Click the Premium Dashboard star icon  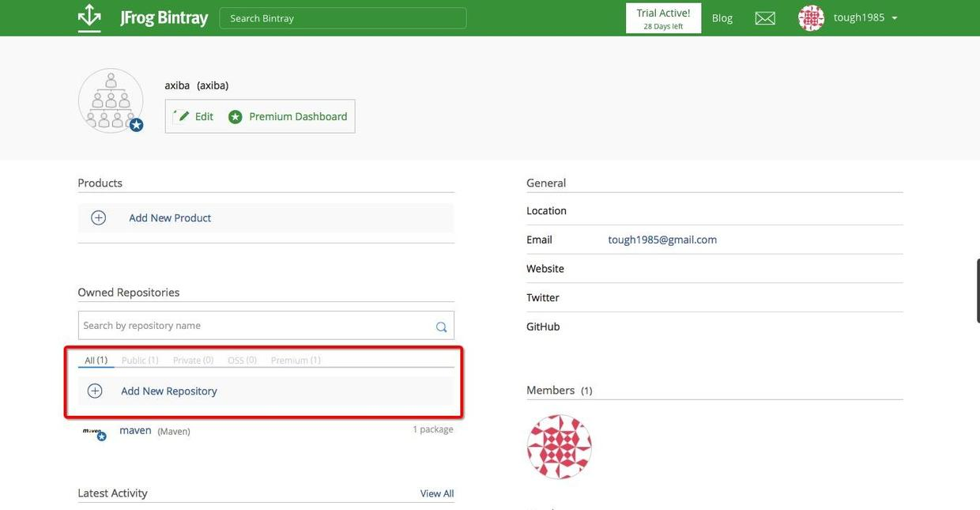click(x=236, y=117)
